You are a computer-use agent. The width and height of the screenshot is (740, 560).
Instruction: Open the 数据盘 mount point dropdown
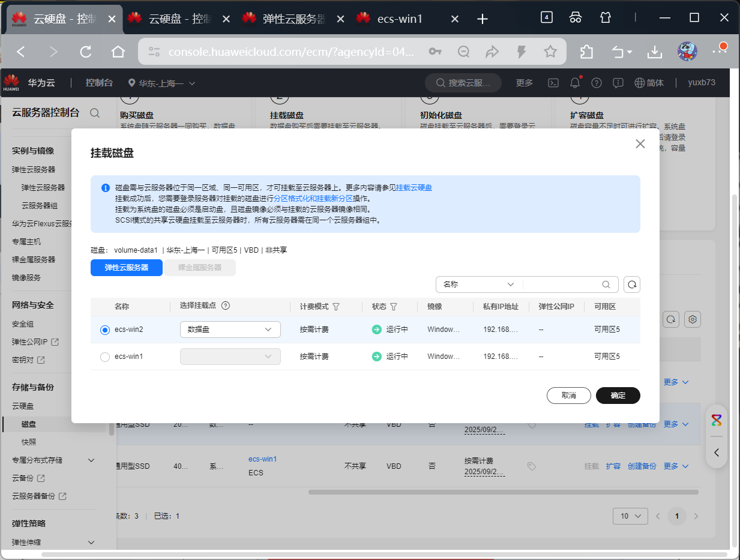point(230,330)
